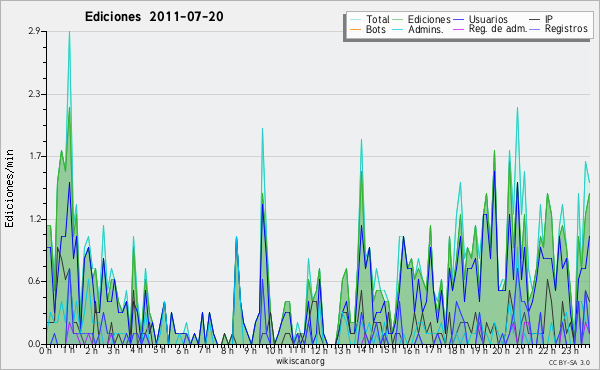Click the 1.2 value on the vertical axis
Screen dimensions: 600x370
(34, 219)
